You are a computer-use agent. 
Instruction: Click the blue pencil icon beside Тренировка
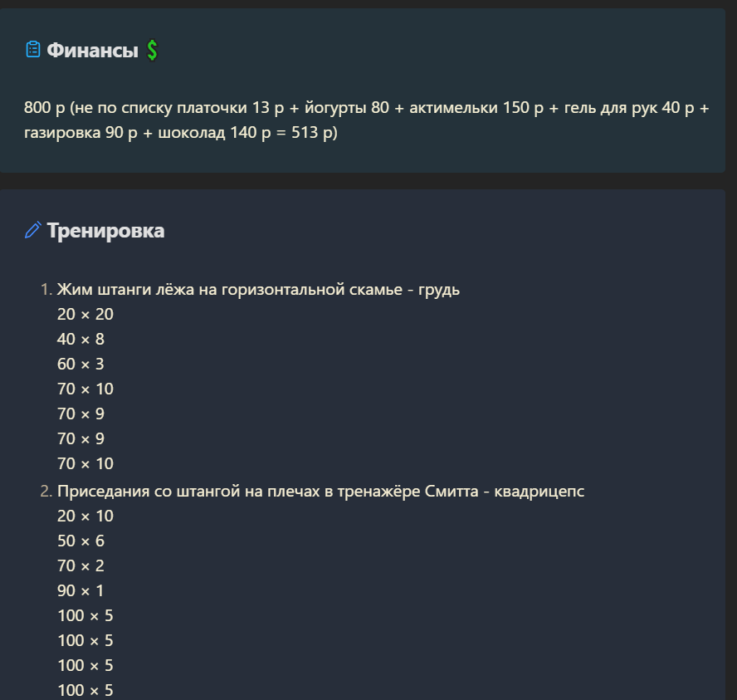(33, 230)
